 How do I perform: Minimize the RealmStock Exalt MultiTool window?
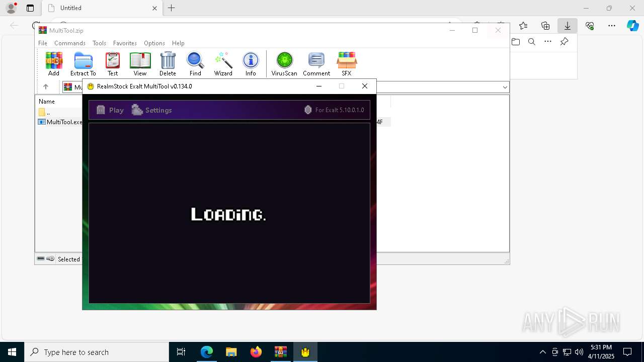(x=318, y=86)
